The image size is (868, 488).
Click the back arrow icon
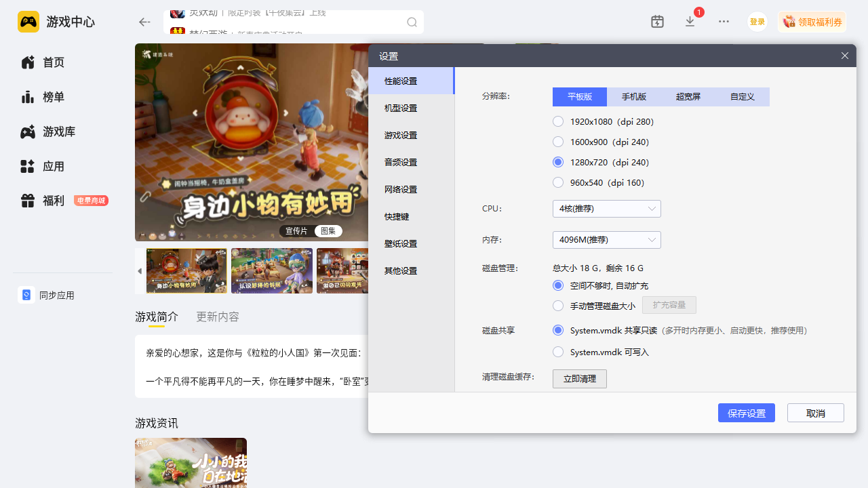coord(144,22)
